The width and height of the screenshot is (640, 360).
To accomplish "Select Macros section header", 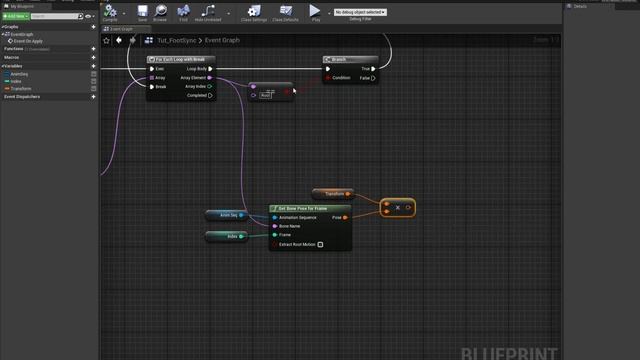I will [x=11, y=58].
